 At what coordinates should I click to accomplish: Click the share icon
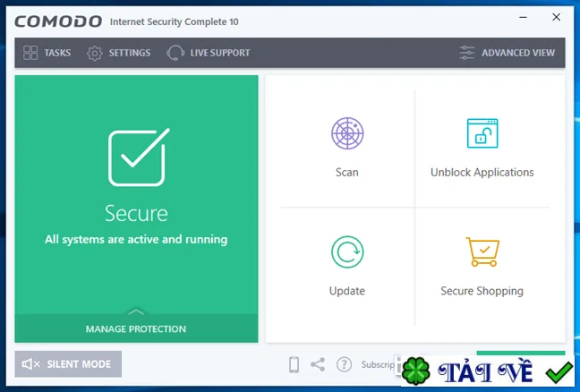[x=318, y=364]
